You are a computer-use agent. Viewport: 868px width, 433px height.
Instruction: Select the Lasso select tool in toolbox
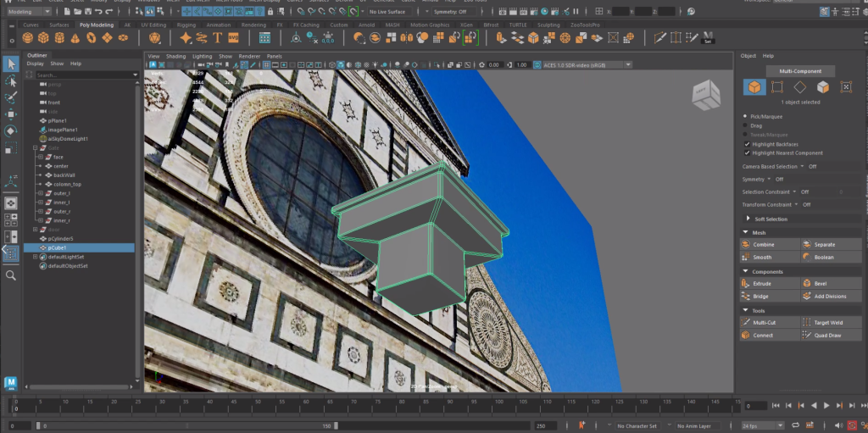pos(10,81)
